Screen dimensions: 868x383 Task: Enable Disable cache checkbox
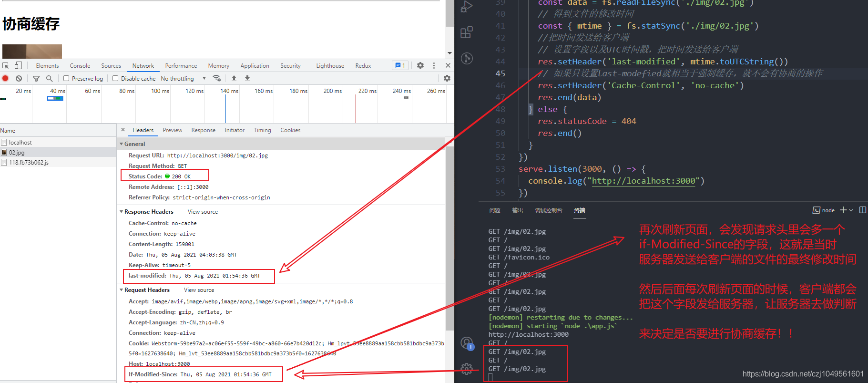(x=115, y=78)
